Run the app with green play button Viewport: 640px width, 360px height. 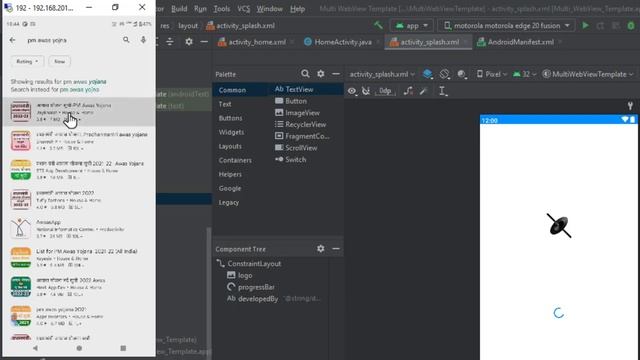point(585,25)
